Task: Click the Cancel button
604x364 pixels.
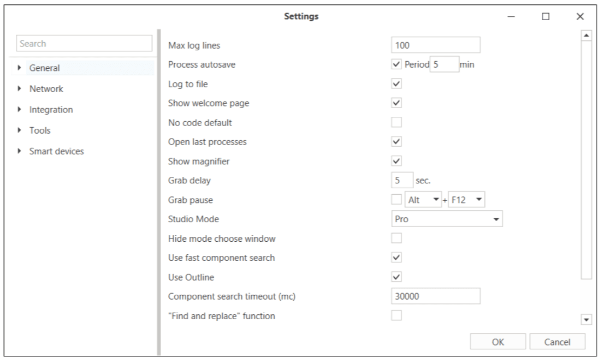Action: 557,342
